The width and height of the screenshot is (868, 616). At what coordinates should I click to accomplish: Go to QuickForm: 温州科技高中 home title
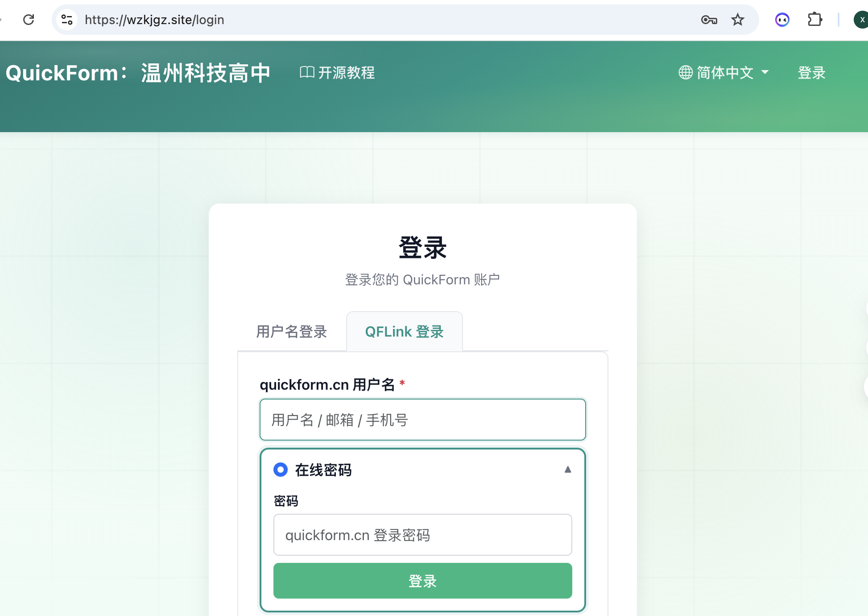point(138,73)
